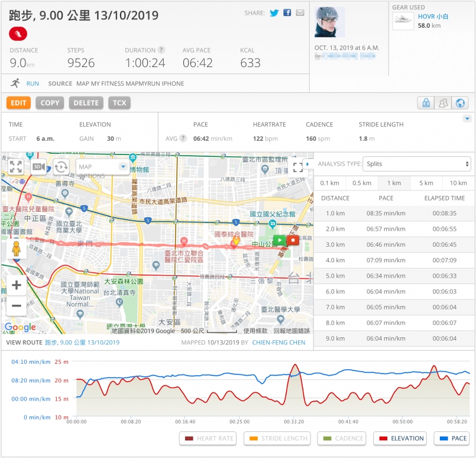Toggle the Elevation chart series
This screenshot has width=476, height=458.
pyautogui.click(x=400, y=438)
